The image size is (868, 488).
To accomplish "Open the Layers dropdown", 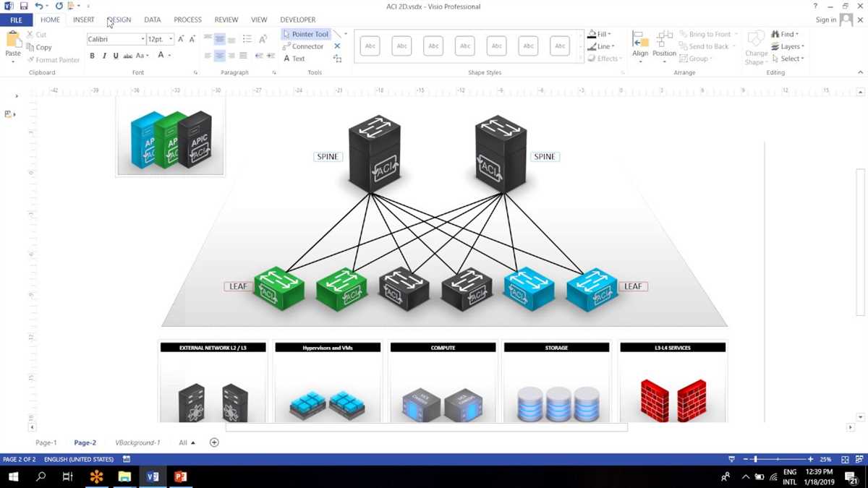I will (x=788, y=46).
